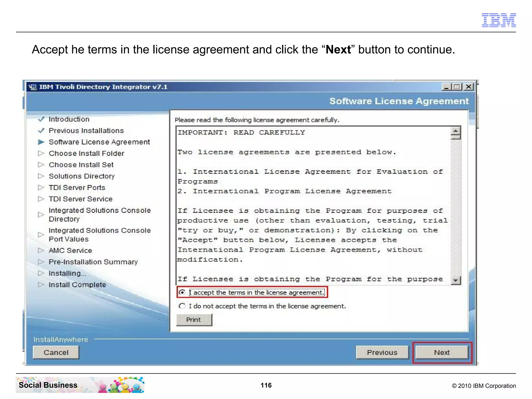Click 'Integrated Solutions Console Port Values' label

pyautogui.click(x=100, y=235)
